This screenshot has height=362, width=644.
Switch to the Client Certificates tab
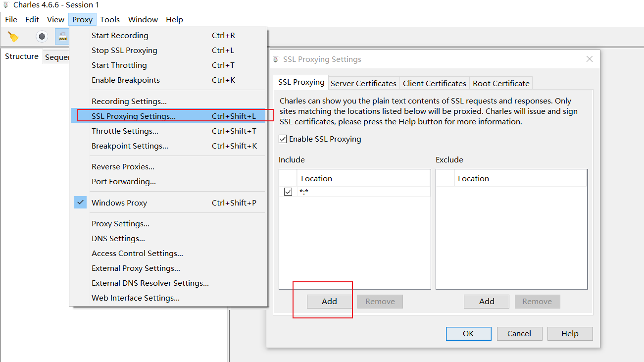(435, 83)
